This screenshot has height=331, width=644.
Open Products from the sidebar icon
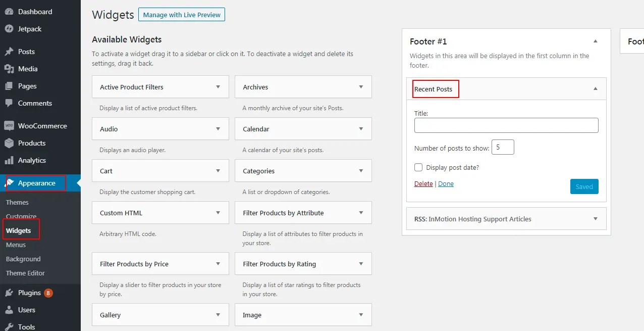(9, 143)
